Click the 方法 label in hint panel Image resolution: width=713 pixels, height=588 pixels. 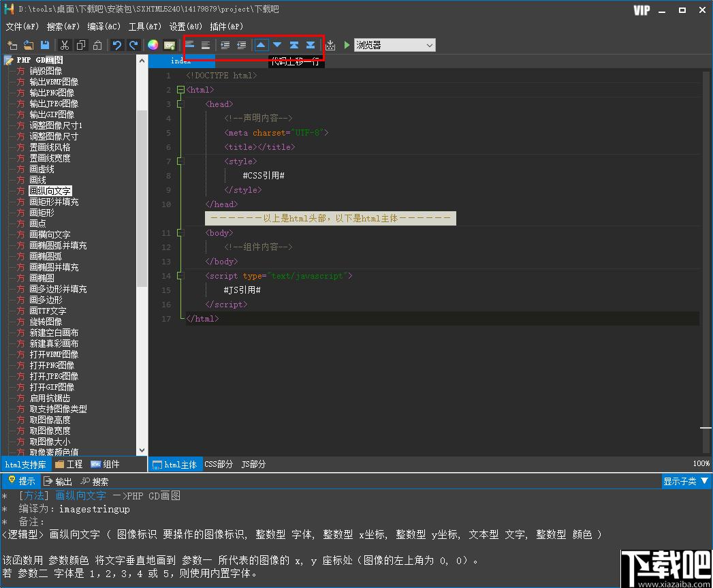point(34,496)
